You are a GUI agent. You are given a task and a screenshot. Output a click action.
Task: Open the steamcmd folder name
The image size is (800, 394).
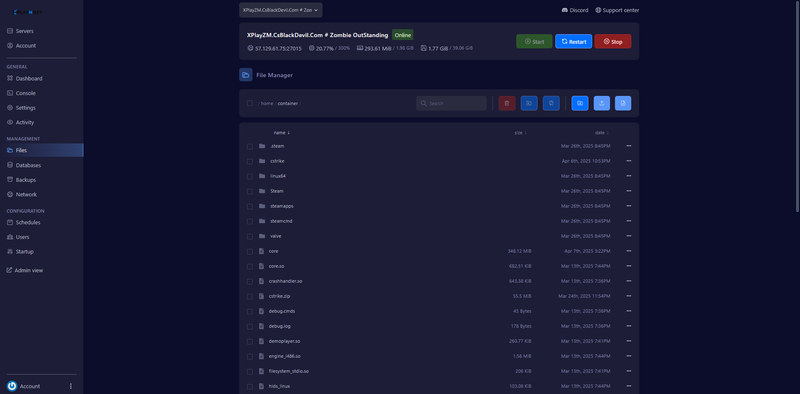point(281,221)
